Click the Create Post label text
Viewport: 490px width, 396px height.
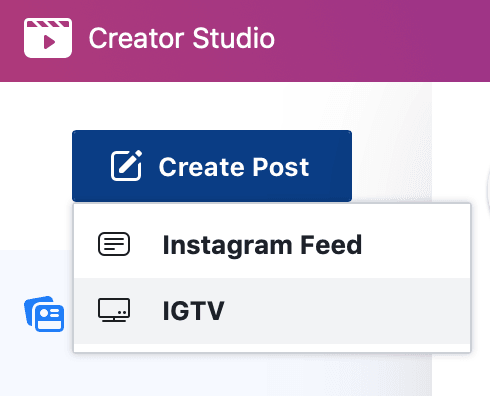pos(234,167)
